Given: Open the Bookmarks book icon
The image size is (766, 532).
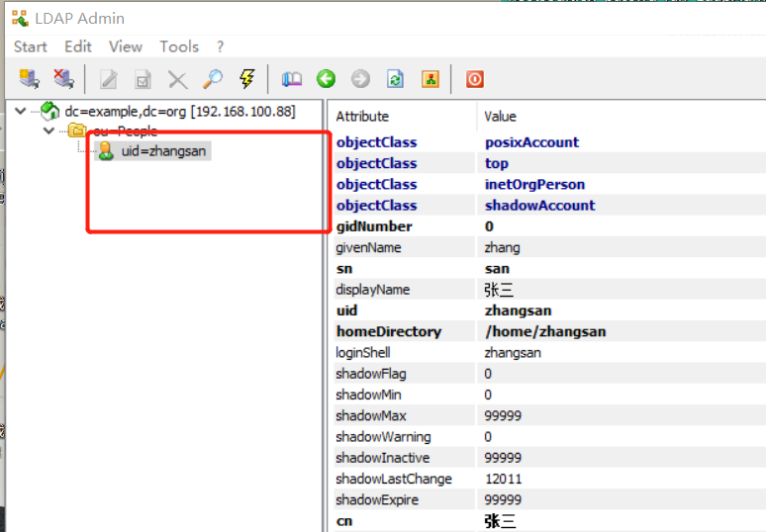Looking at the screenshot, I should (x=291, y=79).
